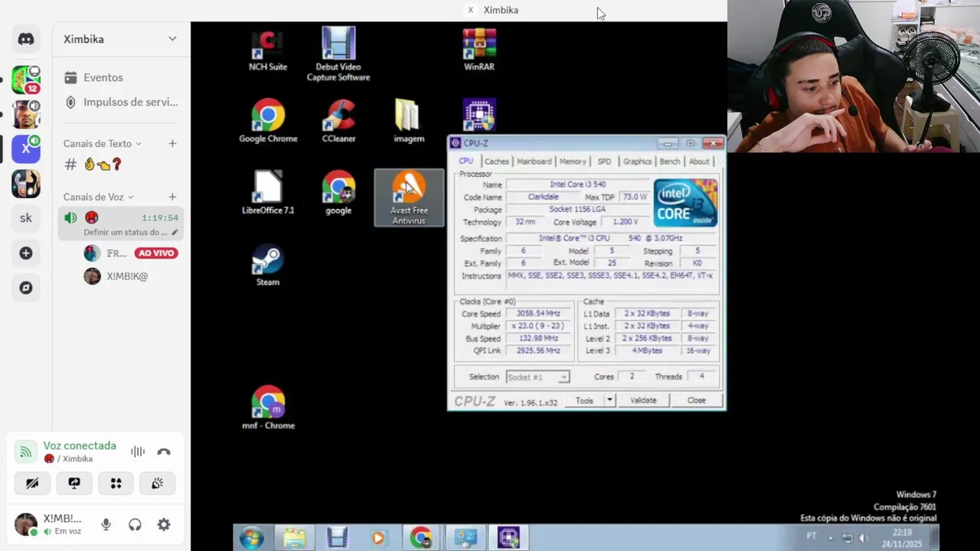Collapse the Canais de Texto category

tap(103, 144)
